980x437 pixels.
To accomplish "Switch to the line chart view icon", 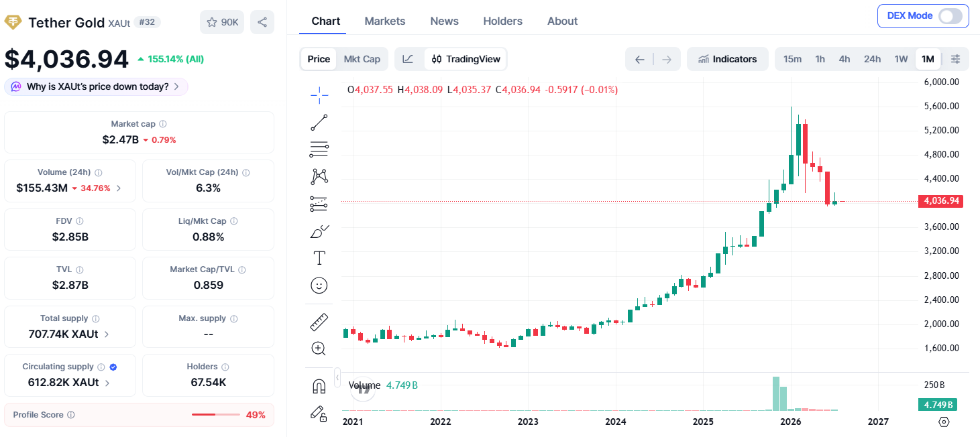I will [x=408, y=59].
